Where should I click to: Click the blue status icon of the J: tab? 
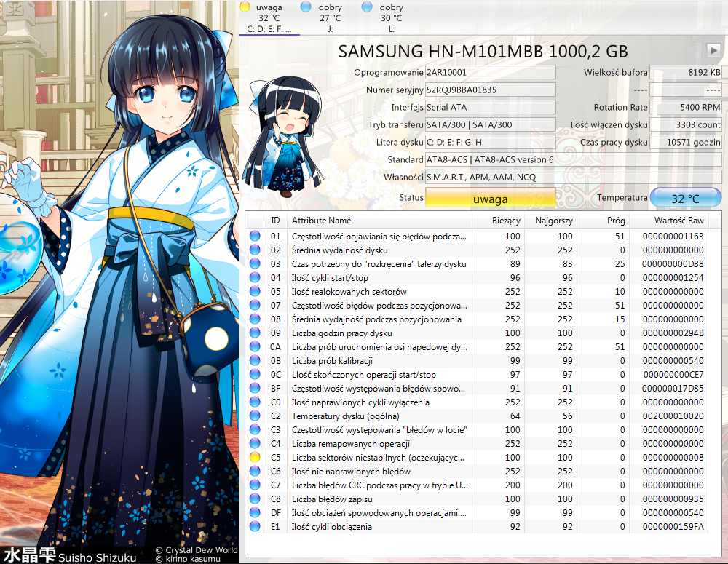[x=306, y=7]
